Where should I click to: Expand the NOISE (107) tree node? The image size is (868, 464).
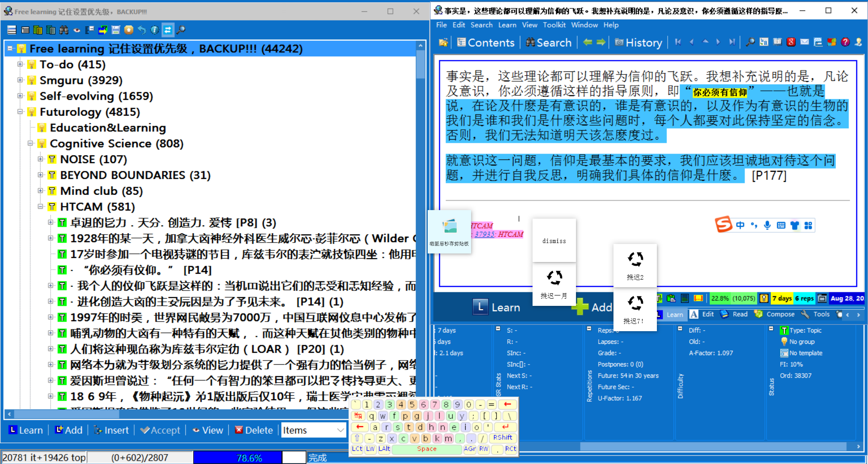[x=41, y=159]
